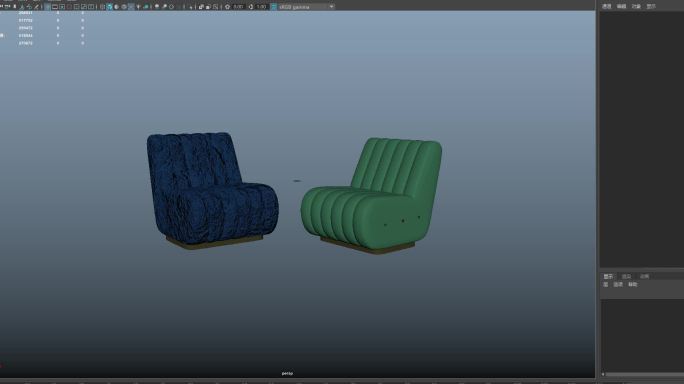Click the isolate select icon
The width and height of the screenshot is (684, 384).
tap(201, 7)
